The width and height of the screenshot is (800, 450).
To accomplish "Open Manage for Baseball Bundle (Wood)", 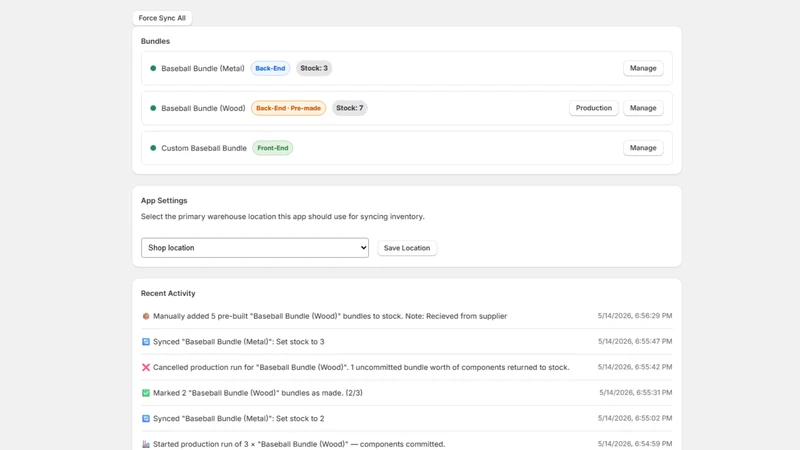I will 643,108.
